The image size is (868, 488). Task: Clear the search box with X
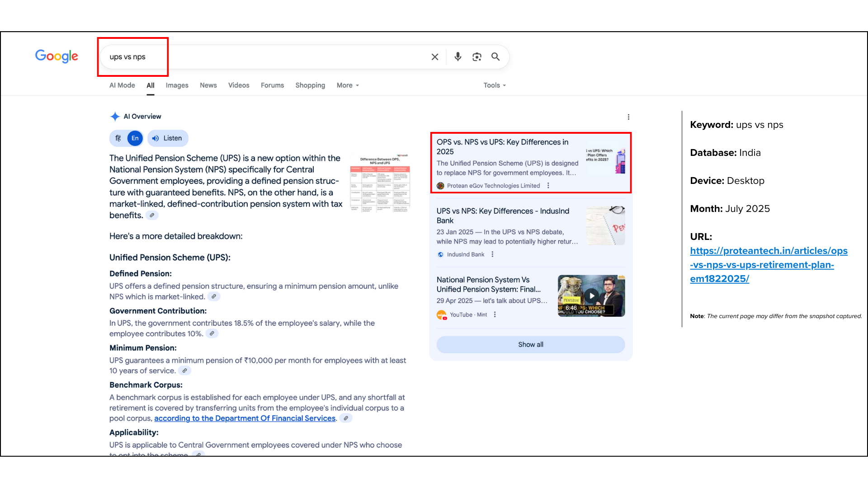tap(435, 57)
